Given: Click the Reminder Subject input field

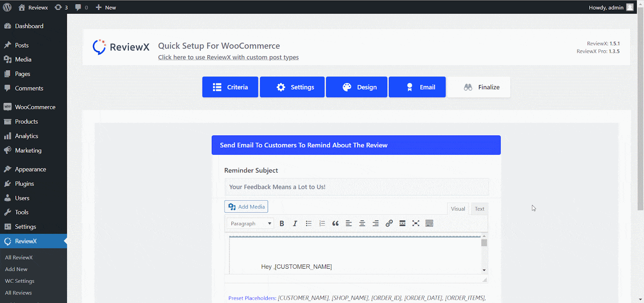Looking at the screenshot, I should 356,187.
